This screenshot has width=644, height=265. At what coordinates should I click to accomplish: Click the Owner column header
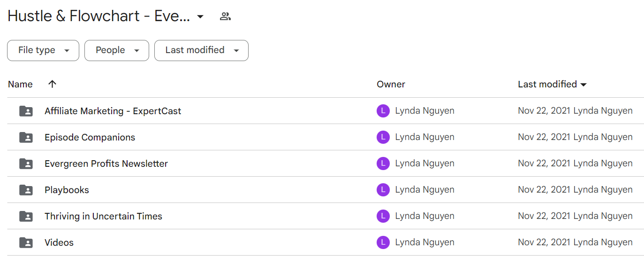click(x=391, y=85)
